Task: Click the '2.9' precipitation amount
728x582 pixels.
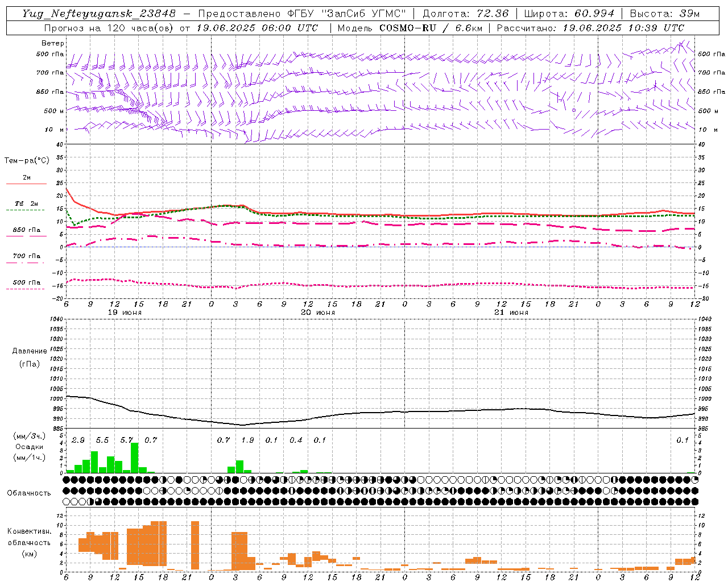Action: 78,440
